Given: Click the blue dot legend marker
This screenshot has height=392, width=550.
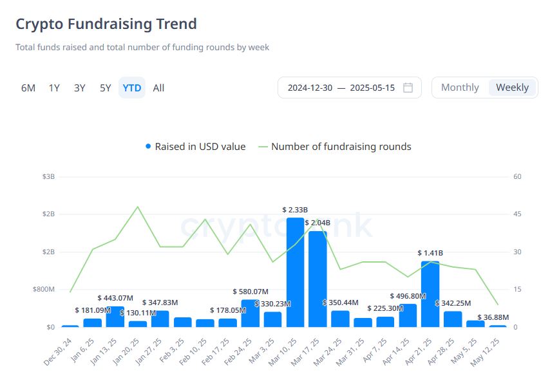Looking at the screenshot, I should pos(148,147).
